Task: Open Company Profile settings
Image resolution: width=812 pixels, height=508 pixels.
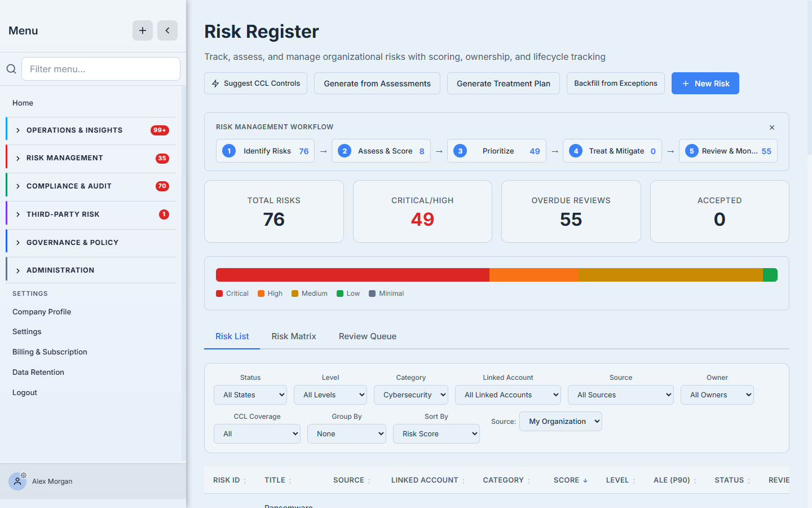Action: [42, 312]
